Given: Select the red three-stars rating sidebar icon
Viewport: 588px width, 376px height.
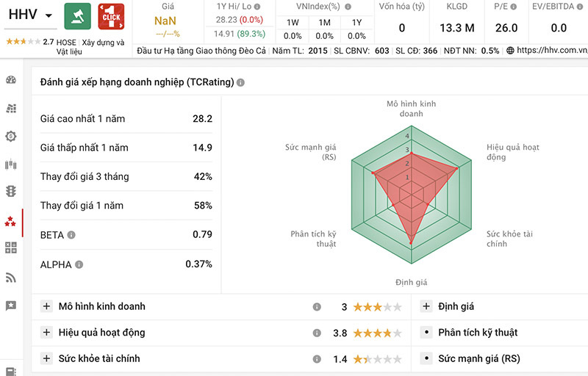Looking at the screenshot, I should point(11,220).
